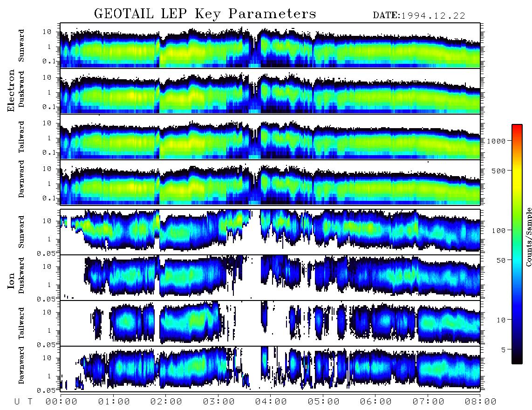The image size is (532, 410).
Task: Click the 'U T' axis label
Action: click(x=24, y=402)
